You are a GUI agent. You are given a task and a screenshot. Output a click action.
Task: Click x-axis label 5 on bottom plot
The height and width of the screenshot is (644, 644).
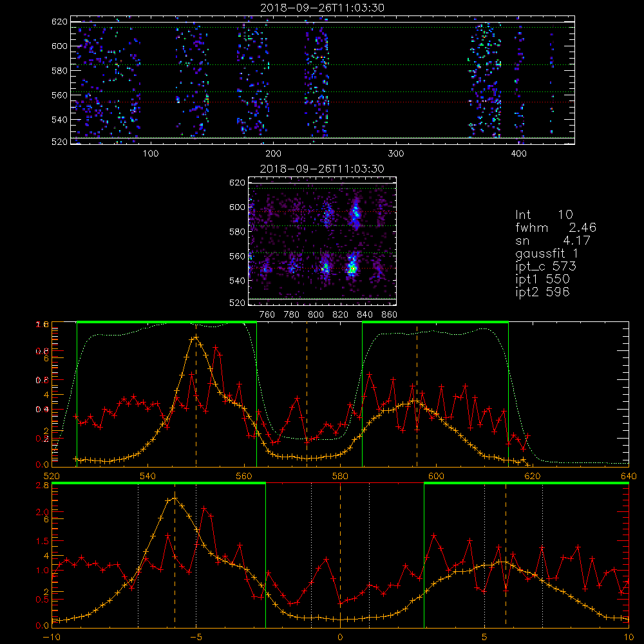click(x=485, y=637)
